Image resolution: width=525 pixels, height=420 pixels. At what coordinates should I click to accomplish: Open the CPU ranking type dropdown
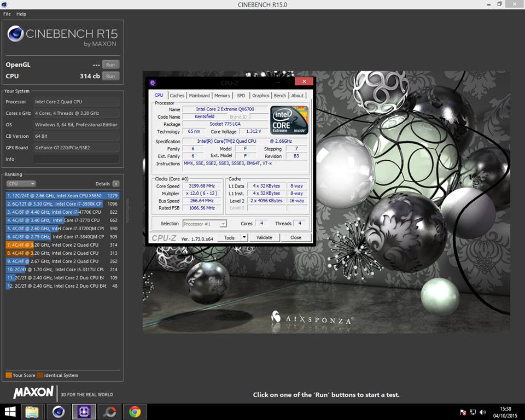[x=21, y=184]
